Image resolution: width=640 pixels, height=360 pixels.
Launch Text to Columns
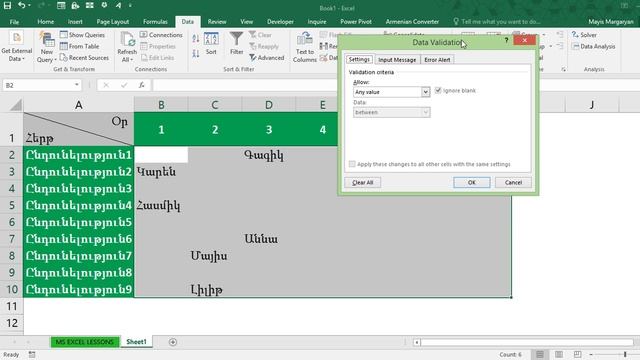tap(304, 47)
